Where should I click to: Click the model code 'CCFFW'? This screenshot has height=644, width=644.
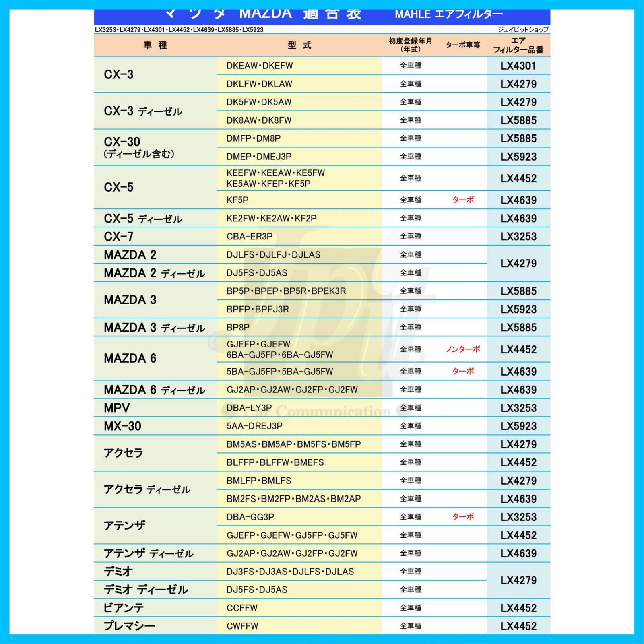click(242, 608)
